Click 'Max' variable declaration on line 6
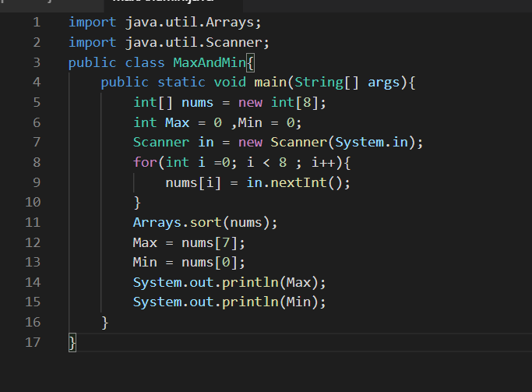 click(177, 122)
